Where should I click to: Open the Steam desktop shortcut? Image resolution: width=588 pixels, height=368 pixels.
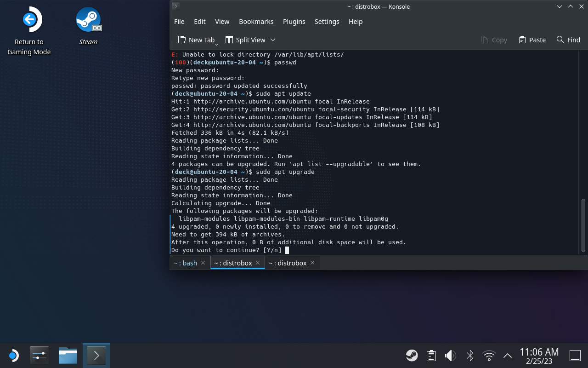click(x=88, y=26)
